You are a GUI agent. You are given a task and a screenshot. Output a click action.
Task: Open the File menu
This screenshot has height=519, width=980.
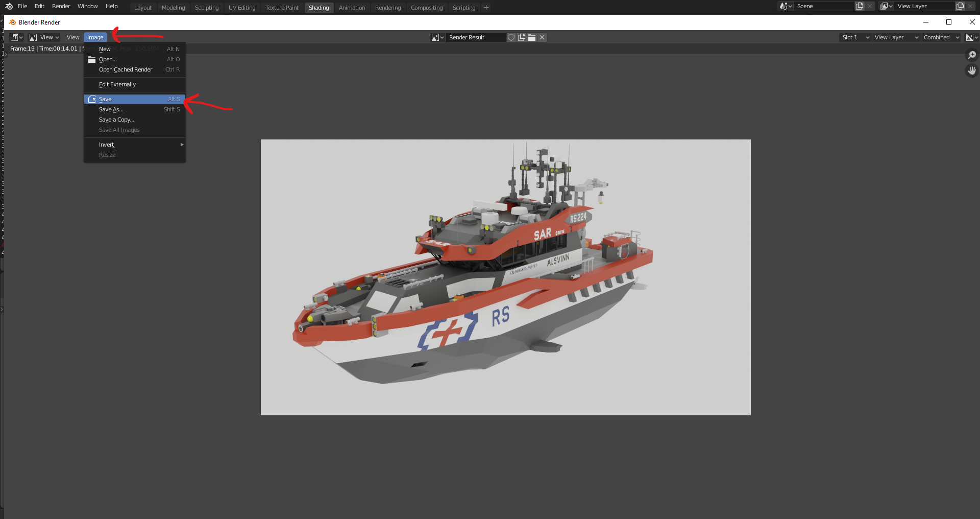point(22,7)
